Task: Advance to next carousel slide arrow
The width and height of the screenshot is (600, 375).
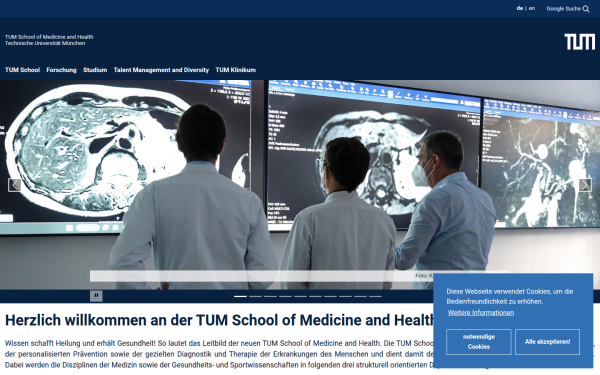Action: pyautogui.click(x=585, y=185)
